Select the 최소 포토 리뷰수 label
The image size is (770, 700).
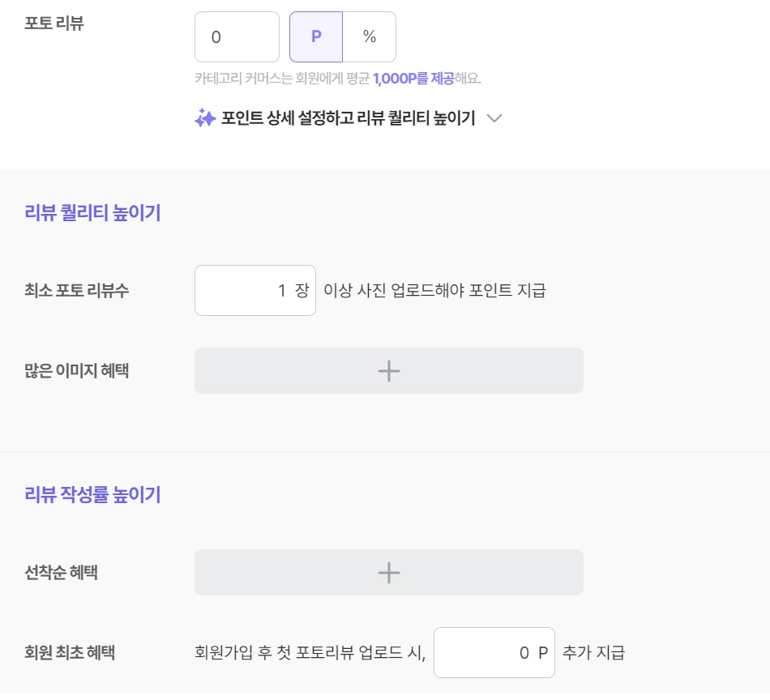[76, 290]
